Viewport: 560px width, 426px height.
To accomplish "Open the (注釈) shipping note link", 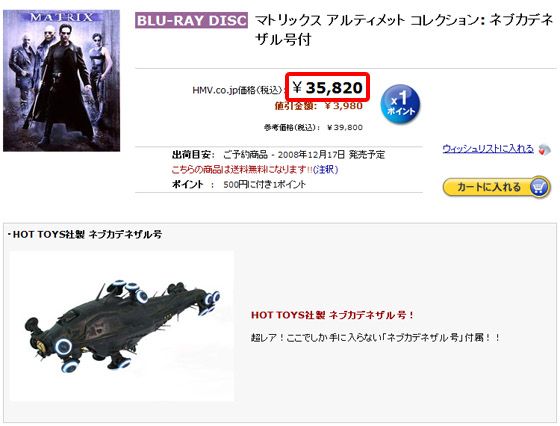I will coord(325,169).
